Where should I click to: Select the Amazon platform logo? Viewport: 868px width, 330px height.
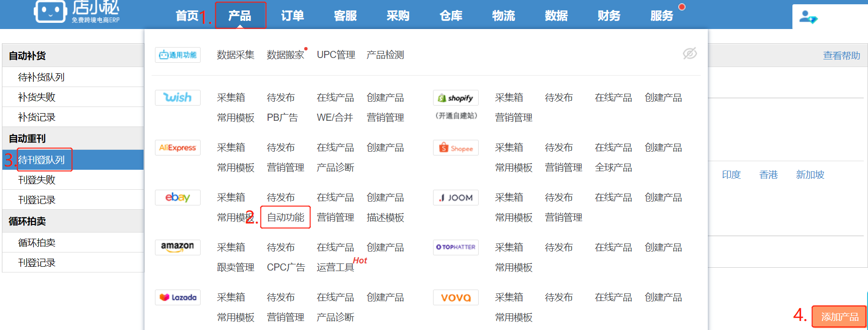[178, 247]
